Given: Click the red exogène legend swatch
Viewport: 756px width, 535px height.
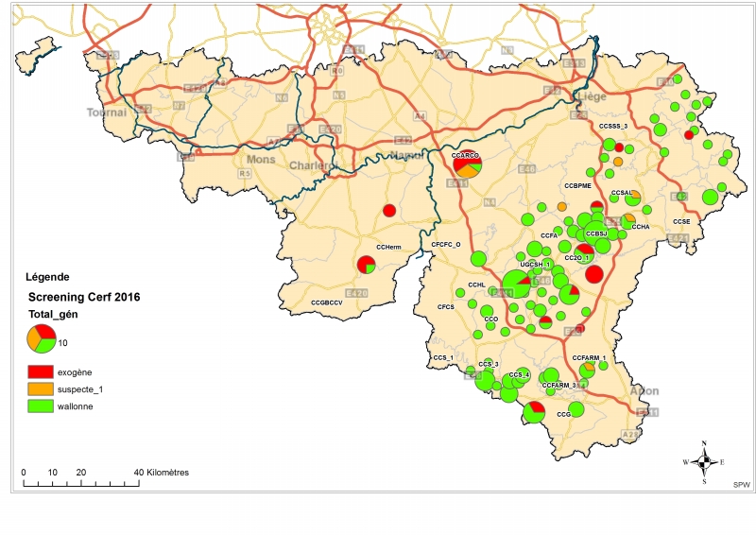Looking at the screenshot, I should pos(41,372).
